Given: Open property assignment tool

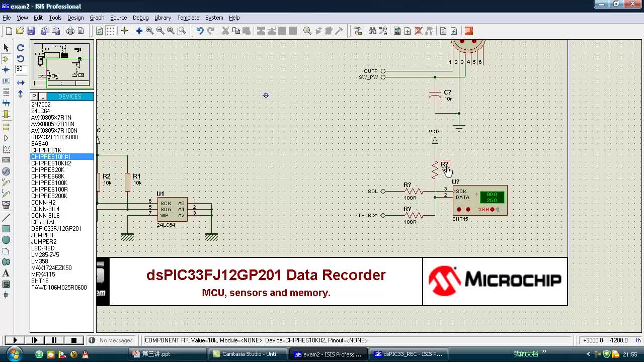Looking at the screenshot, I should coord(383,31).
